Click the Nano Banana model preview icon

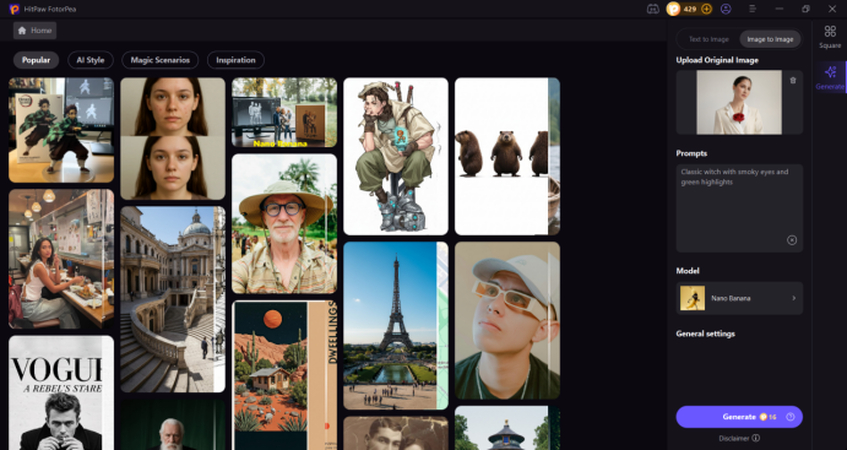point(692,298)
